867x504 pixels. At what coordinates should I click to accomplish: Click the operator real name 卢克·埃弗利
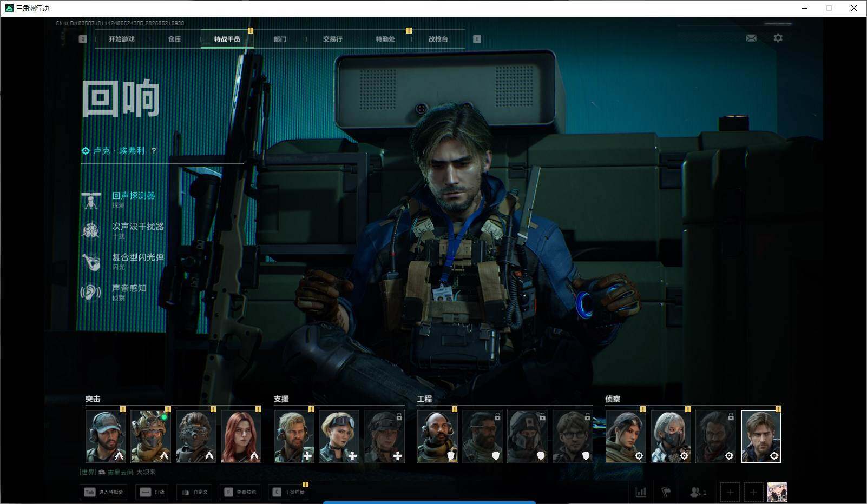[119, 150]
